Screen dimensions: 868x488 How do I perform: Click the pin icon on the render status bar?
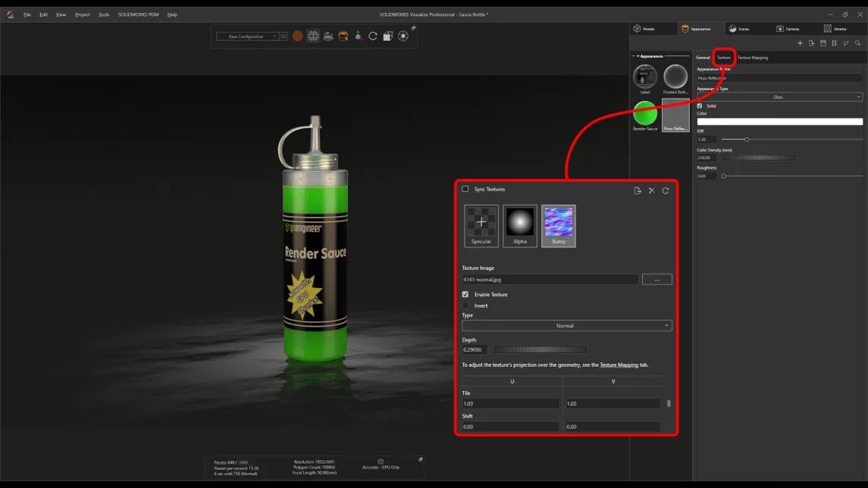coord(421,459)
